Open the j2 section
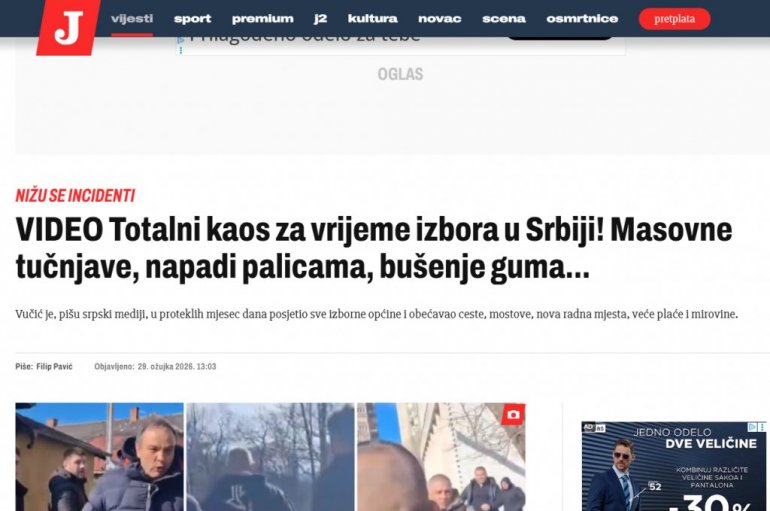The height and width of the screenshot is (511, 770). click(x=321, y=19)
